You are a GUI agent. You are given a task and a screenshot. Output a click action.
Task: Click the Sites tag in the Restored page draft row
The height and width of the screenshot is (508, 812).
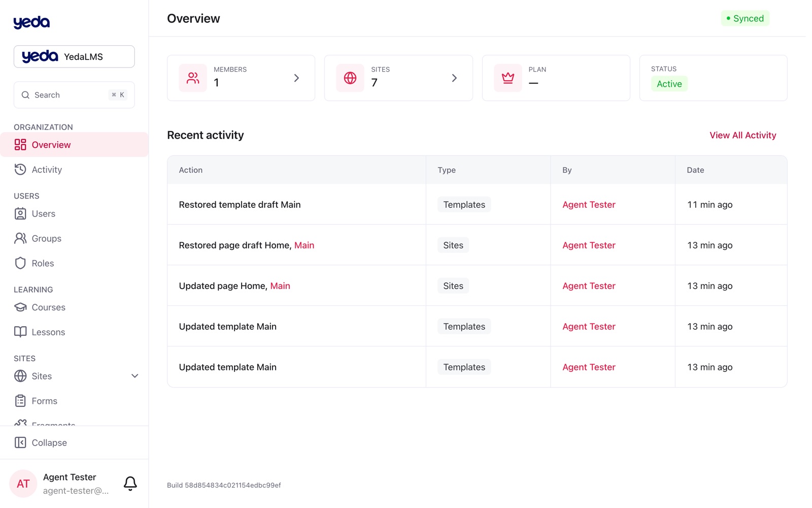pyautogui.click(x=453, y=245)
